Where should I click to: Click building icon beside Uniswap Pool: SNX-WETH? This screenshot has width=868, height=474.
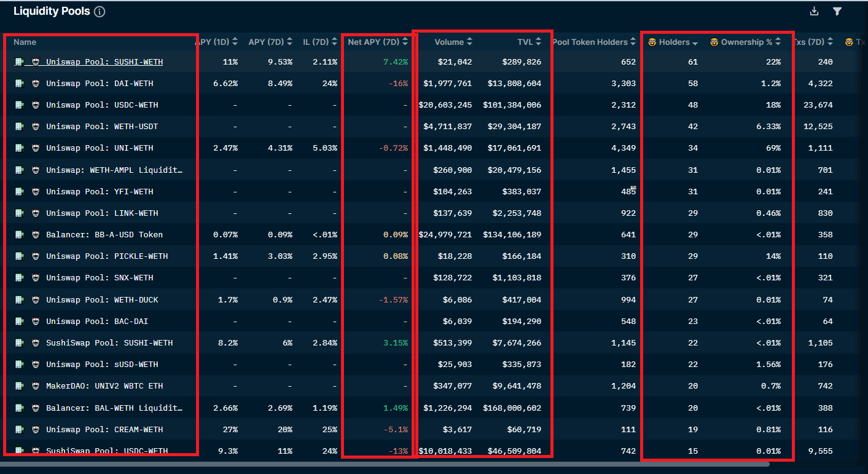click(20, 278)
